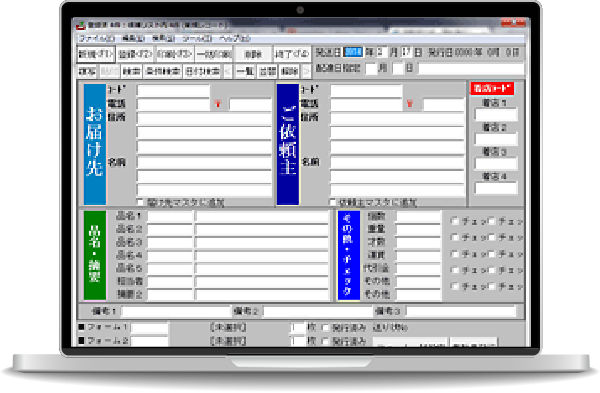Click the 終了<F4> button

292,54
